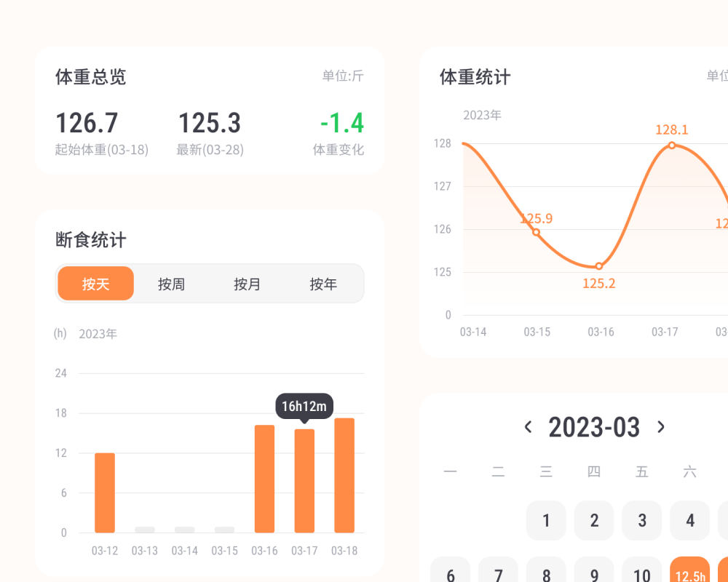Select the 按天 daily statistics option
728x582 pixels.
95,284
